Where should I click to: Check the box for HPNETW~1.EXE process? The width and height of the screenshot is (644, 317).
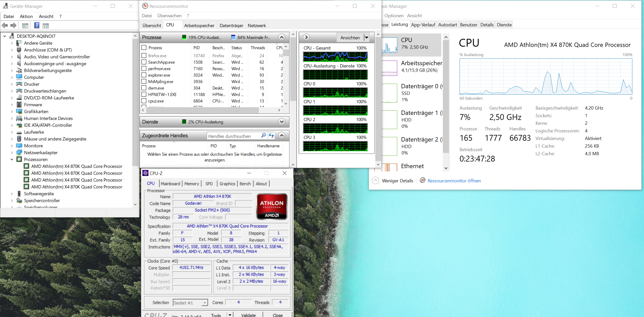pyautogui.click(x=144, y=94)
